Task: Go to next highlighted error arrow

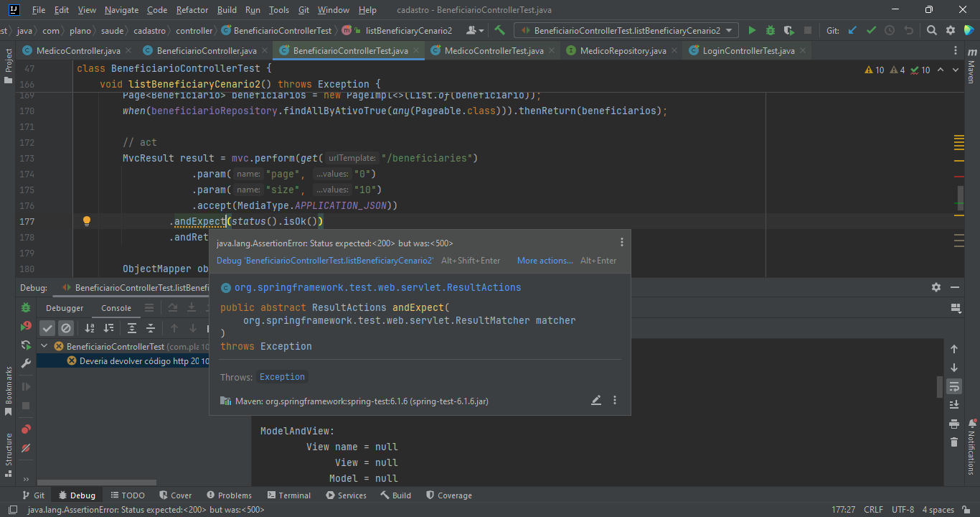Action: click(x=956, y=70)
